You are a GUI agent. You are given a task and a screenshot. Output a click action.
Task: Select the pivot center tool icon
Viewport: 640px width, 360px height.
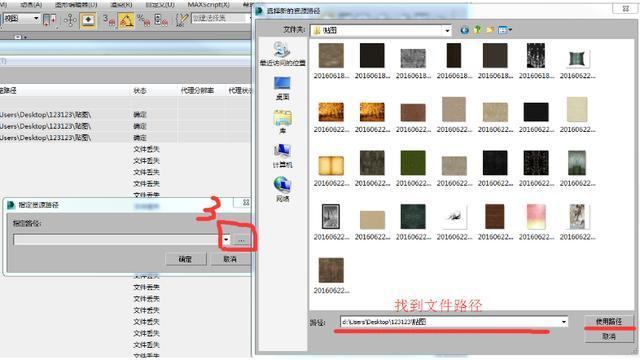pos(50,20)
